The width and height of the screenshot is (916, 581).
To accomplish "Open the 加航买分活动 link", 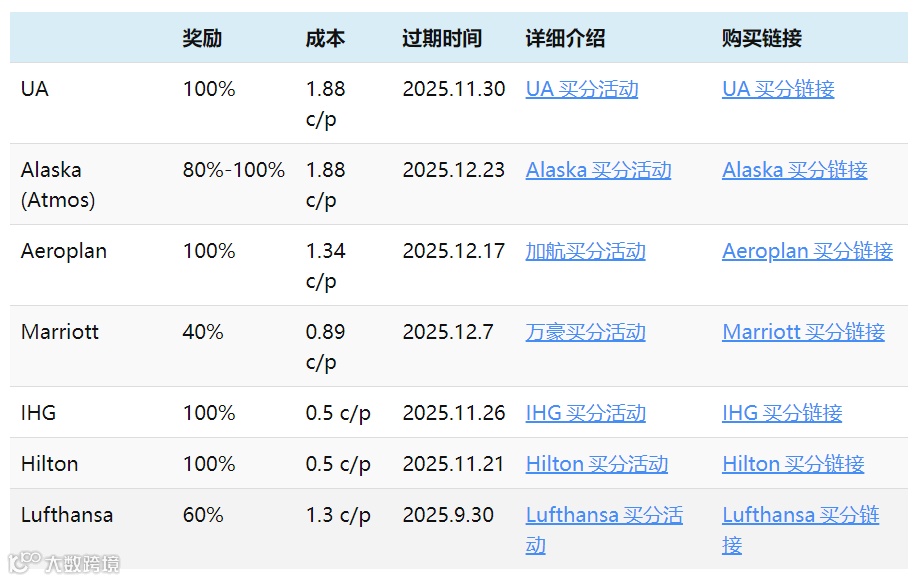I will pos(585,252).
